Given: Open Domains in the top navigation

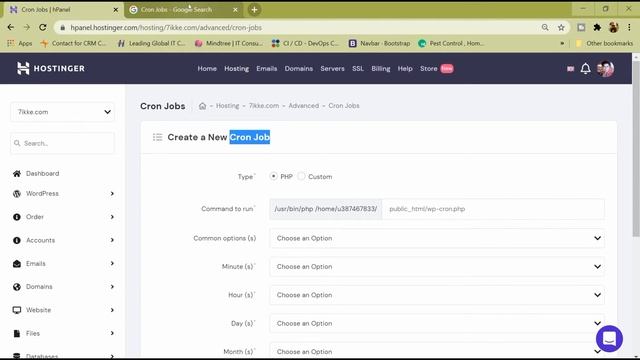Looking at the screenshot, I should [299, 69].
